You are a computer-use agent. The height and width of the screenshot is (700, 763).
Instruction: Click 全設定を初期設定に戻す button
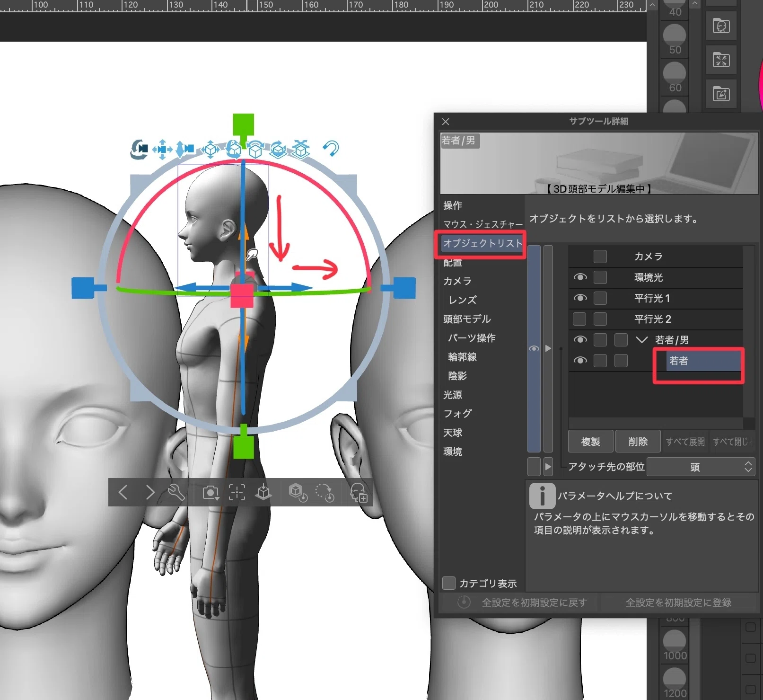point(523,603)
